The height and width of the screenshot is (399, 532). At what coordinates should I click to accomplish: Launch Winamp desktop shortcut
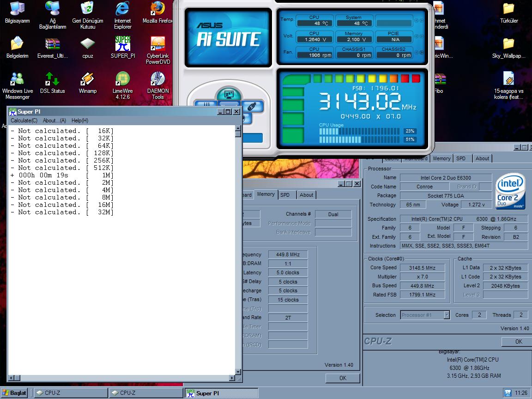[88, 83]
